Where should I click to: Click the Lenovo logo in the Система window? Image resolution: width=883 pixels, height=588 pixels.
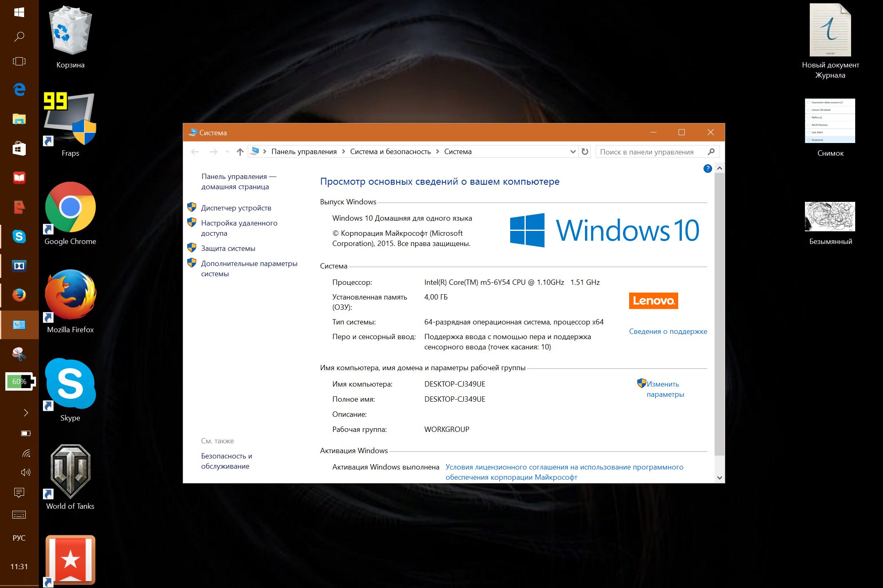[653, 301]
